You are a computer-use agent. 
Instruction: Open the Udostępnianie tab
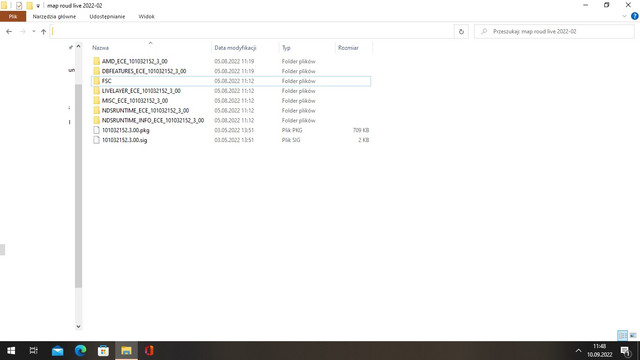click(x=107, y=16)
